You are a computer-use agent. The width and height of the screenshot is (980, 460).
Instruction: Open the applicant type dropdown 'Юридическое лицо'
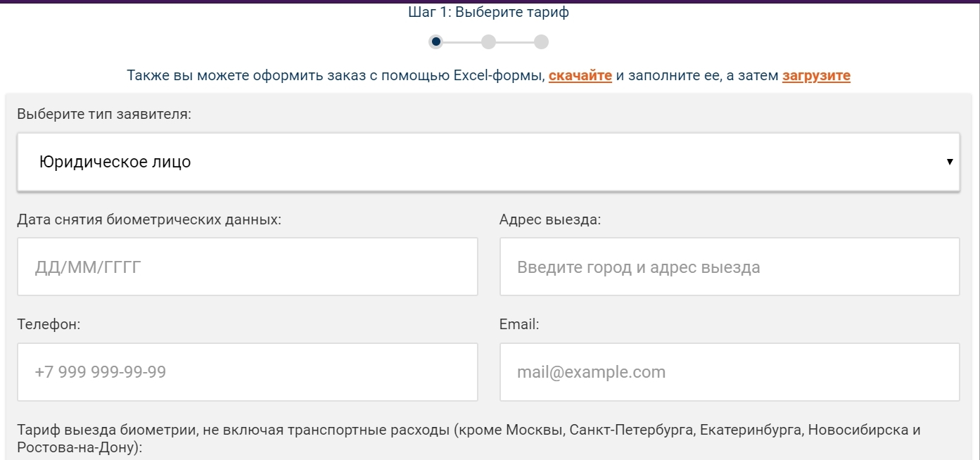pos(488,162)
